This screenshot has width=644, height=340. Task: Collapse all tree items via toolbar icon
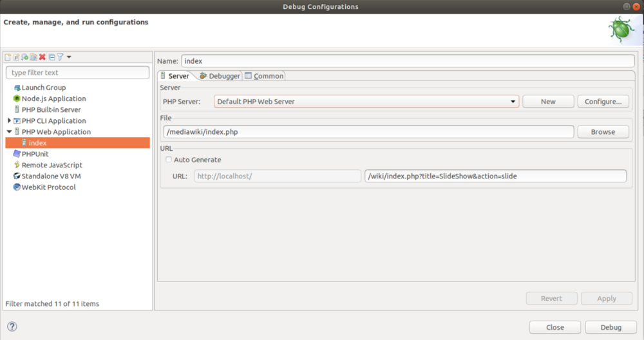point(52,57)
